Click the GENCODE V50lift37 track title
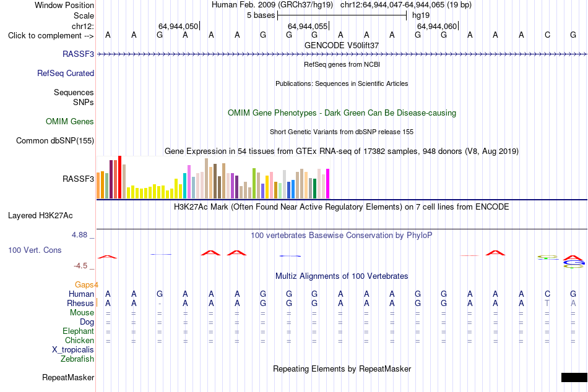 tap(342, 45)
